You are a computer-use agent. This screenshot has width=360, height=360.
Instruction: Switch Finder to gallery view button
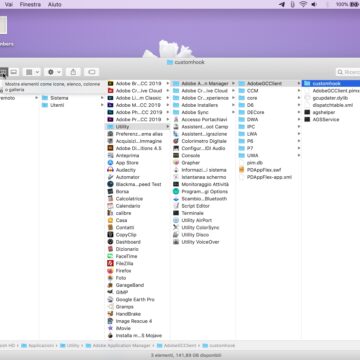(x=14, y=72)
